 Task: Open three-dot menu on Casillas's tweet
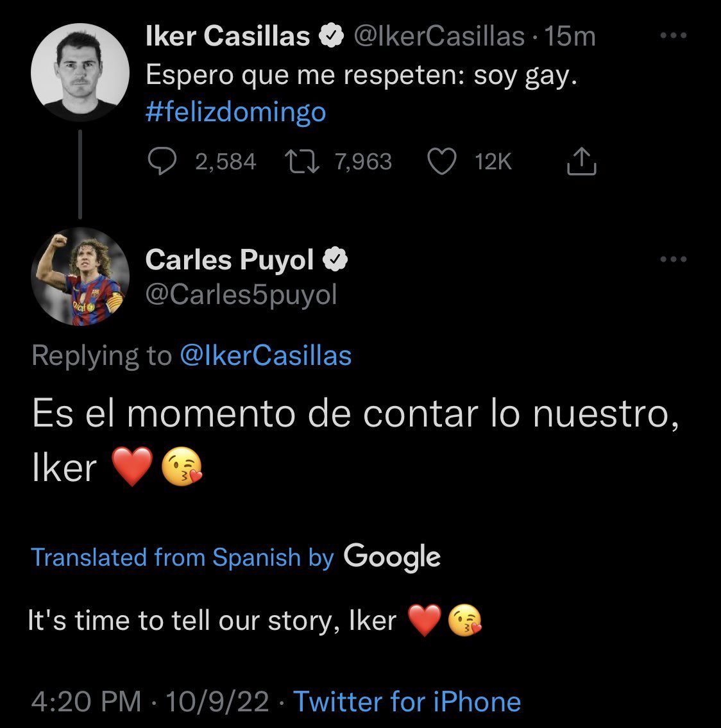click(x=673, y=37)
